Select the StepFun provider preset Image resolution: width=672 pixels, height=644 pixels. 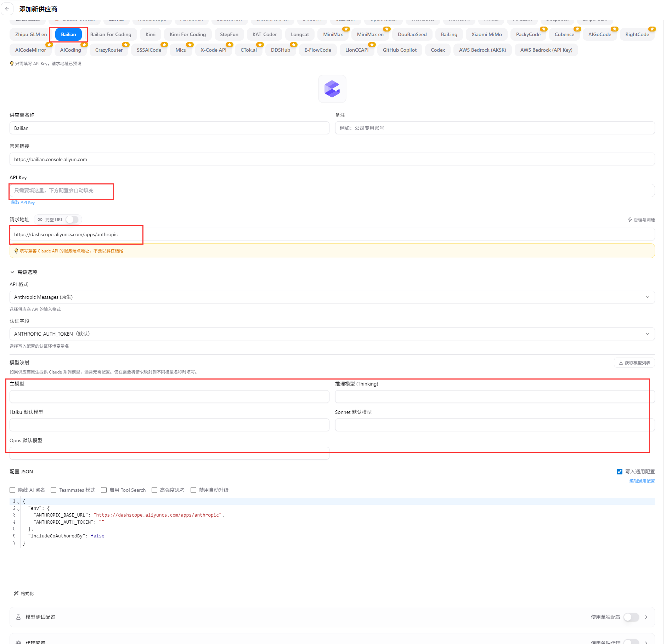pyautogui.click(x=229, y=34)
